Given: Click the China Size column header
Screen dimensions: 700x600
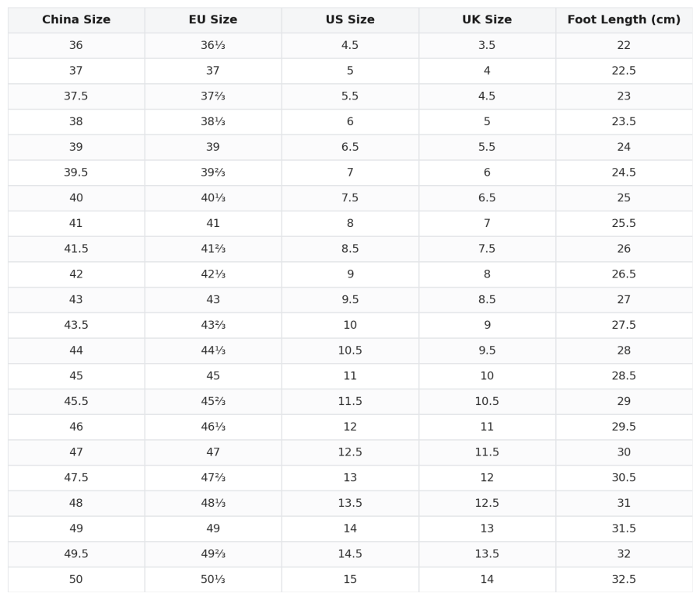Looking at the screenshot, I should click(x=76, y=19).
